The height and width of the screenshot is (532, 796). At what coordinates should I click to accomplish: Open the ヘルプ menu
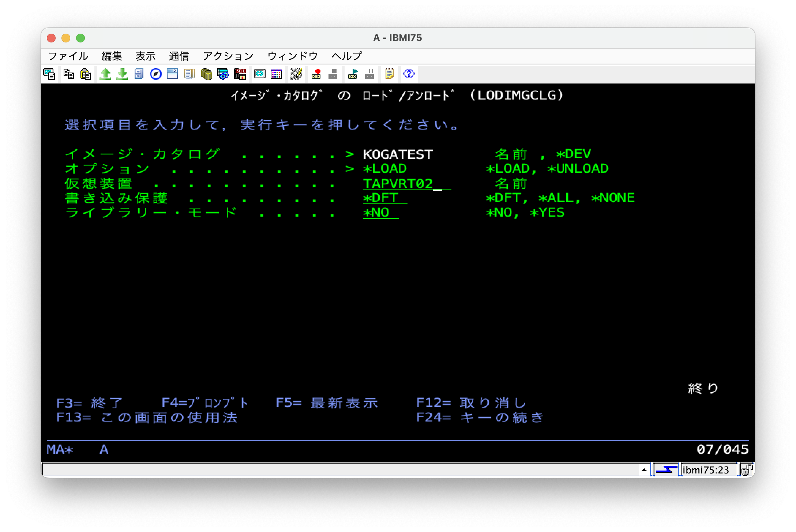(346, 56)
